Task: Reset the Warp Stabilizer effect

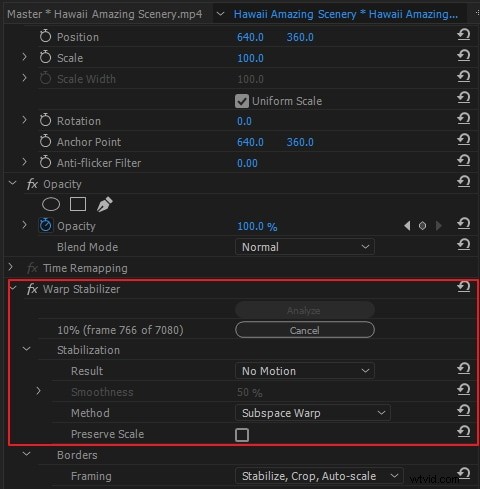Action: [x=464, y=287]
